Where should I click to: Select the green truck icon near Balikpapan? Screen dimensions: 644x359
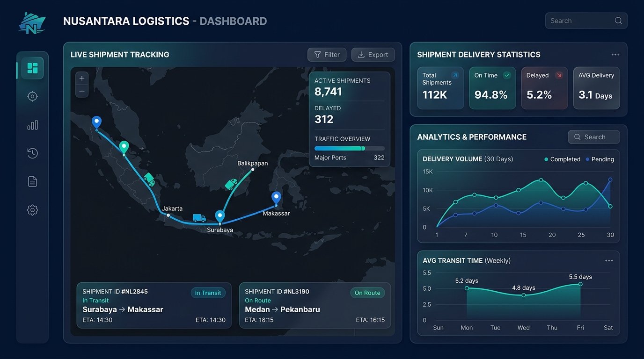[231, 184]
